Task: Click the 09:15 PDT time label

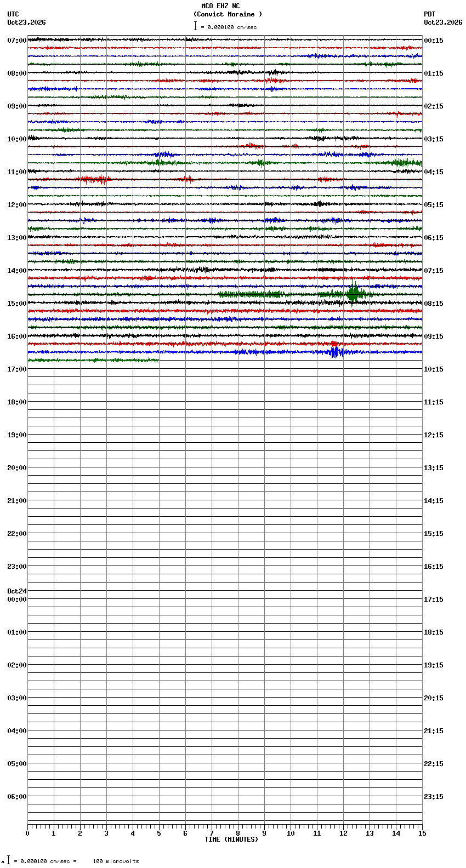Action: coord(434,336)
